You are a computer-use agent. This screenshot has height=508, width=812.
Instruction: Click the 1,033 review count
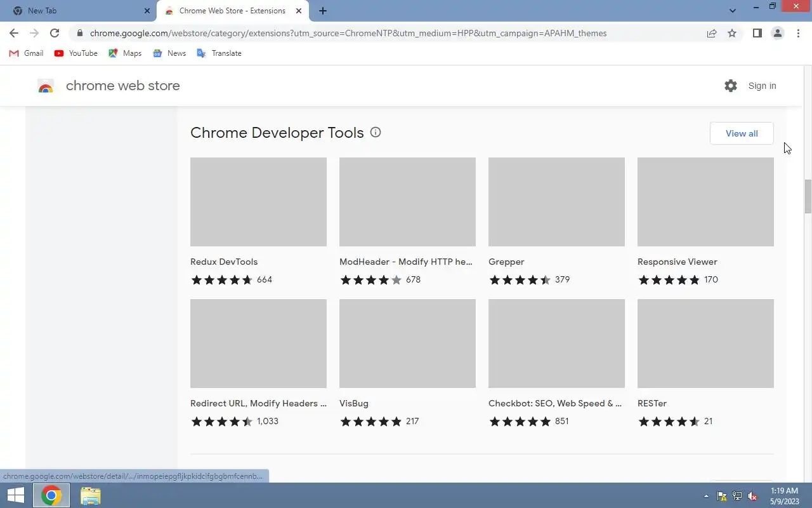click(268, 421)
